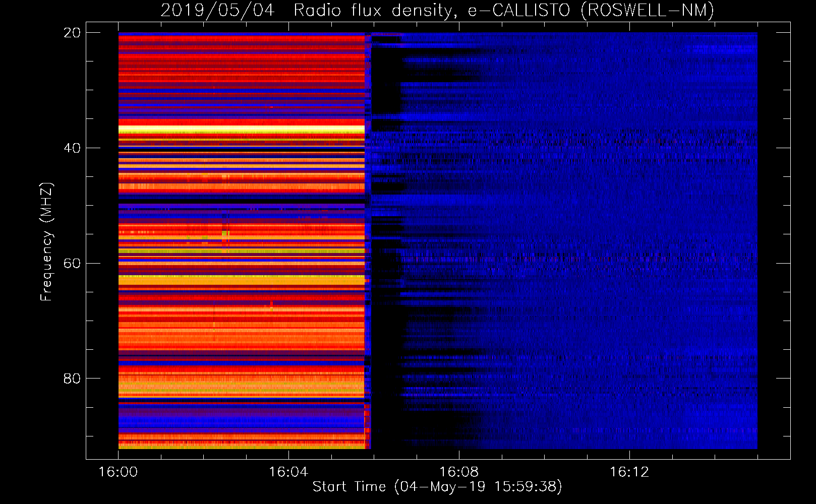Click the '16:08' time tick label
Image resolution: width=816 pixels, height=504 pixels.
click(x=459, y=472)
